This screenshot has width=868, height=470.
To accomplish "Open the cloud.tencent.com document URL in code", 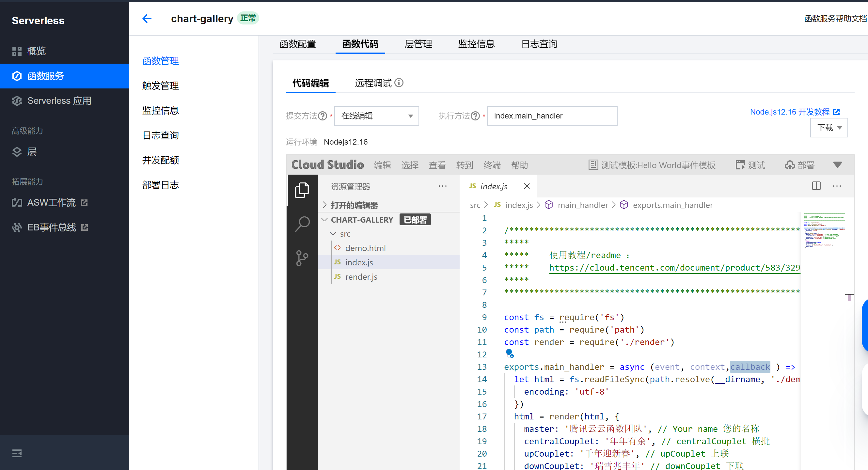I will 675,268.
